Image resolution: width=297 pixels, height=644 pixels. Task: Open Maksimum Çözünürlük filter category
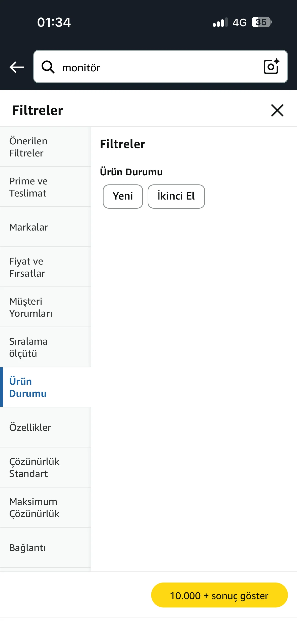point(45,507)
